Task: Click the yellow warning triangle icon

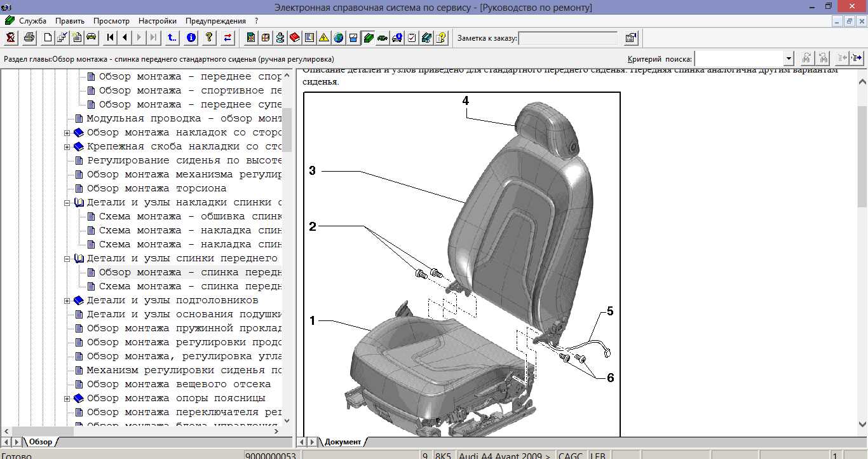Action: pos(324,38)
